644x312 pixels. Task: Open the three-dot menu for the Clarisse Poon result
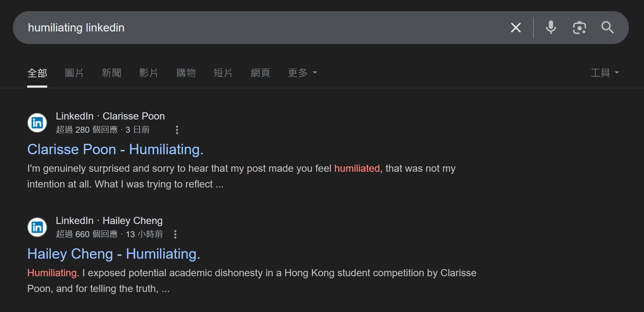pos(177,130)
